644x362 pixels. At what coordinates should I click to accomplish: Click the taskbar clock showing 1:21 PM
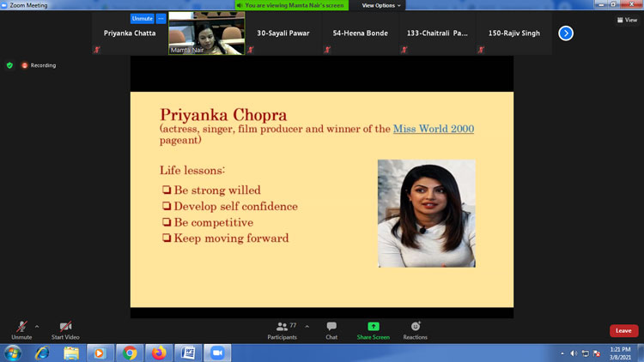[620, 353]
